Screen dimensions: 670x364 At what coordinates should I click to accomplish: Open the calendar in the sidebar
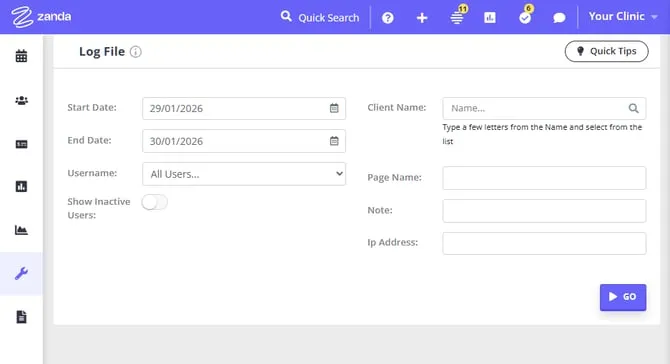pyautogui.click(x=21, y=56)
